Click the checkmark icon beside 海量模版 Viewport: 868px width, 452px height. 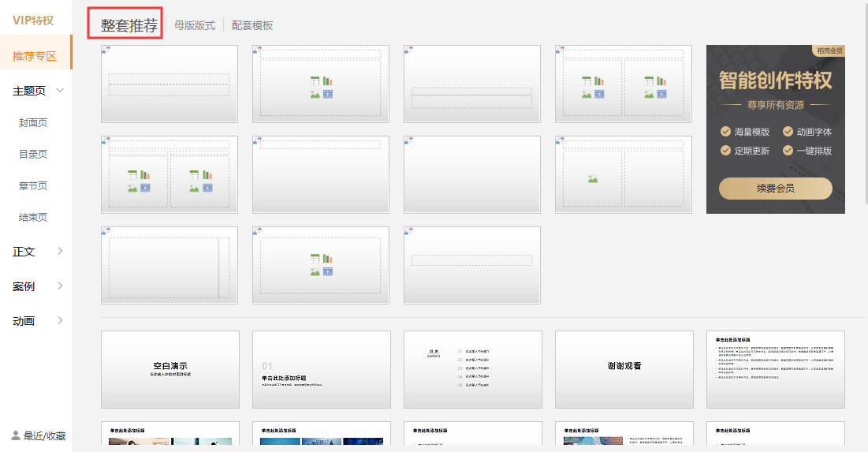pyautogui.click(x=725, y=131)
